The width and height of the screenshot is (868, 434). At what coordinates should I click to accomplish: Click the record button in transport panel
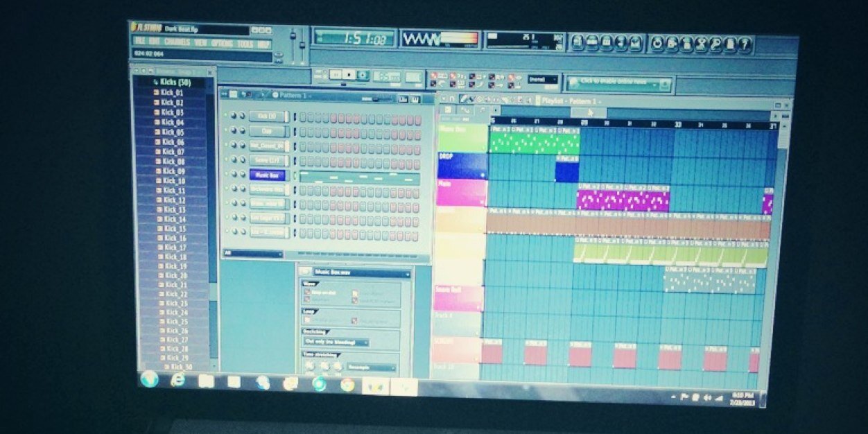[x=363, y=74]
